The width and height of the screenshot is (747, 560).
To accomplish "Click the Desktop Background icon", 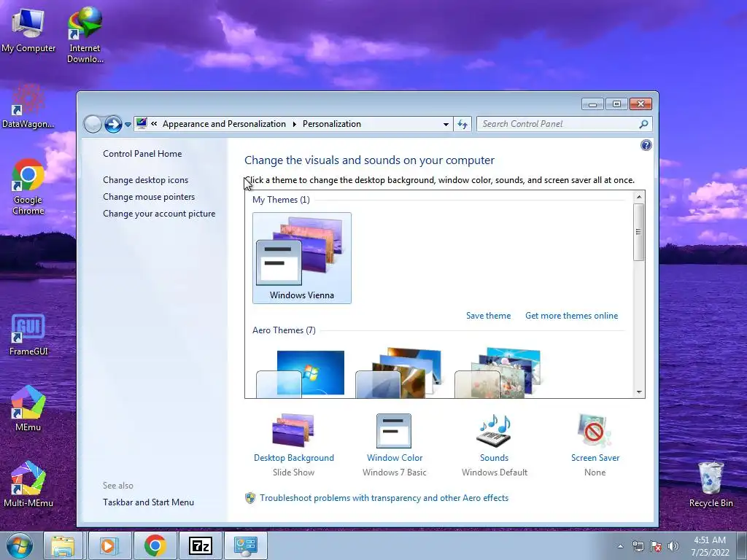I will [293, 430].
